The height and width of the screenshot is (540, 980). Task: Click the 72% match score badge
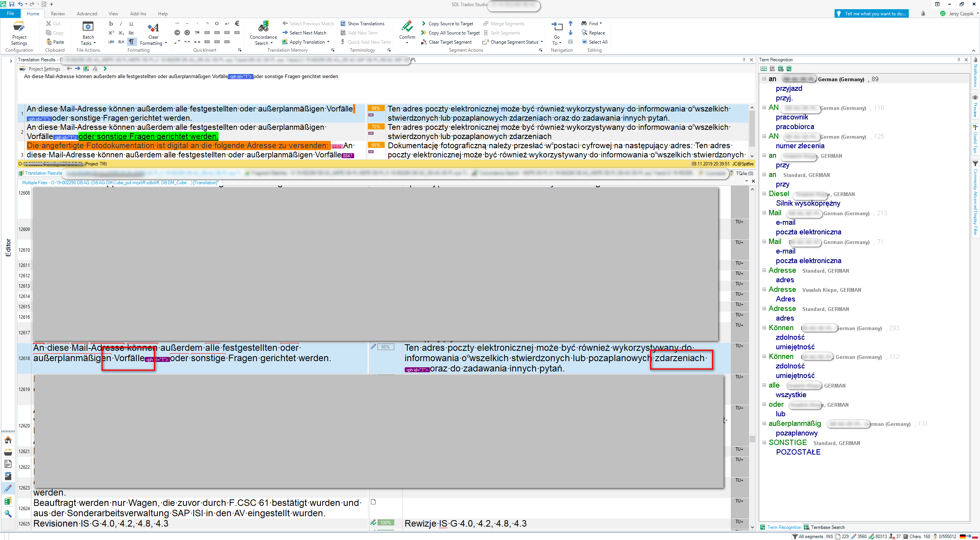[376, 127]
